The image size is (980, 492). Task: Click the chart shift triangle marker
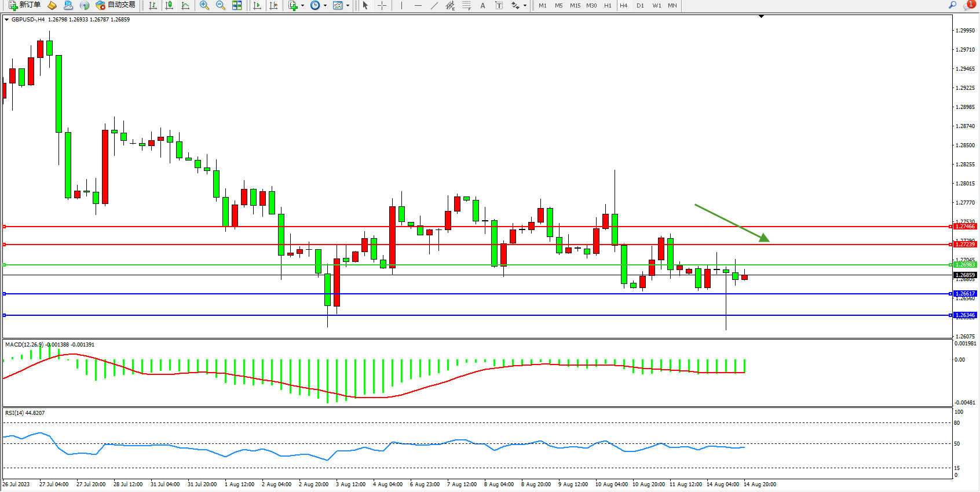pos(761,17)
